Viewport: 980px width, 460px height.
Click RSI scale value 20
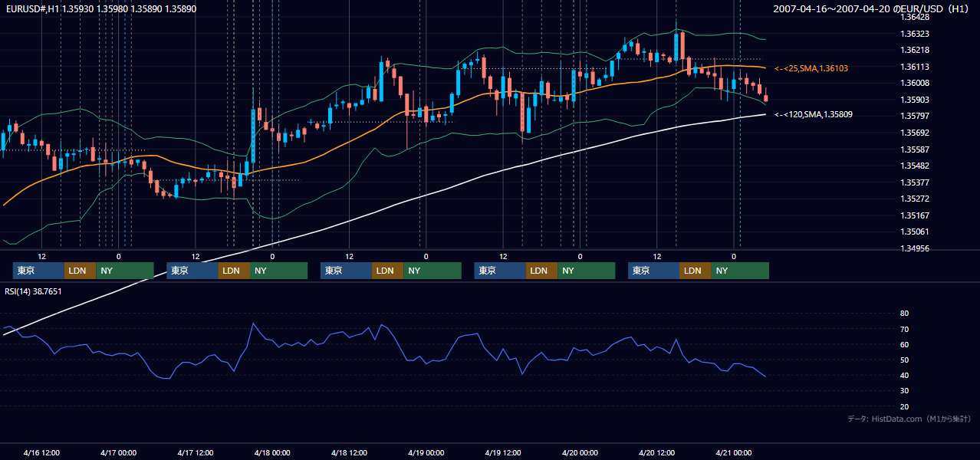pos(904,406)
